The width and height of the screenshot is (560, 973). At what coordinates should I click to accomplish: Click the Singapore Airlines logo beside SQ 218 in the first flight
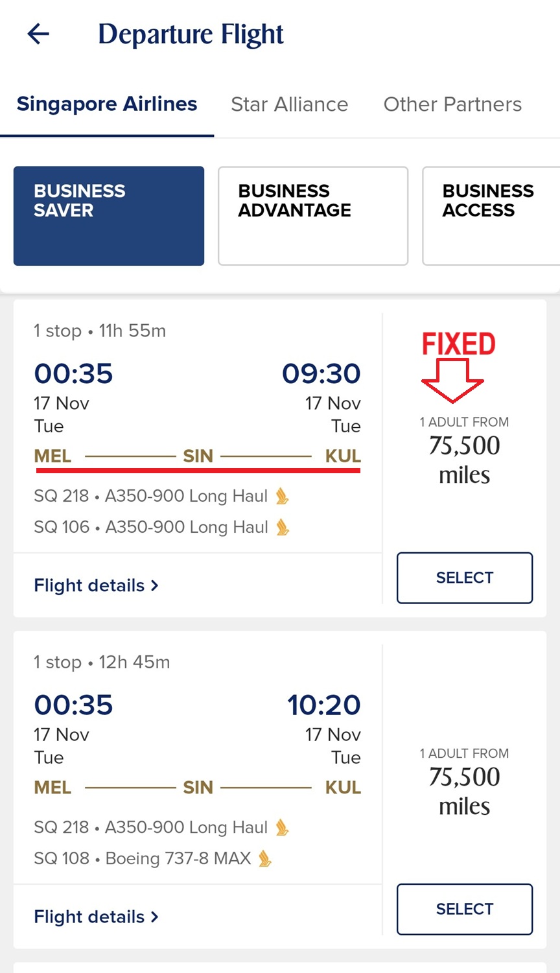pos(281,497)
